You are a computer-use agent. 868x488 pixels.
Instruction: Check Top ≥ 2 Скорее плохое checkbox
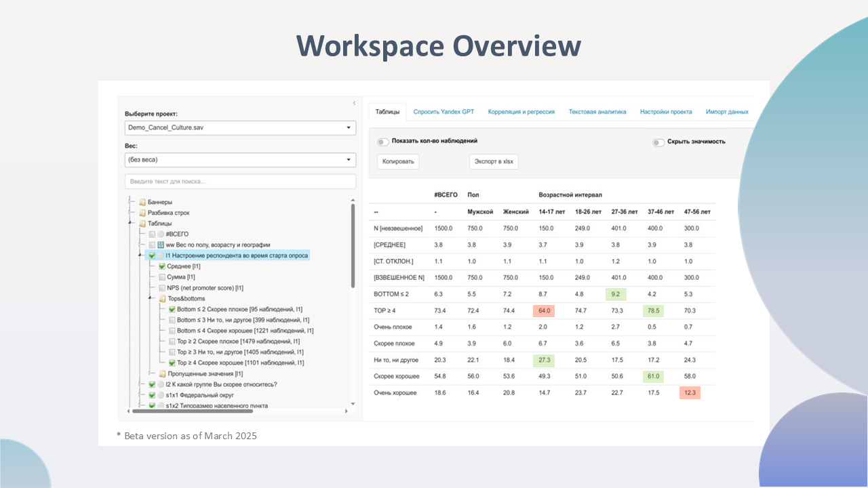pos(172,342)
